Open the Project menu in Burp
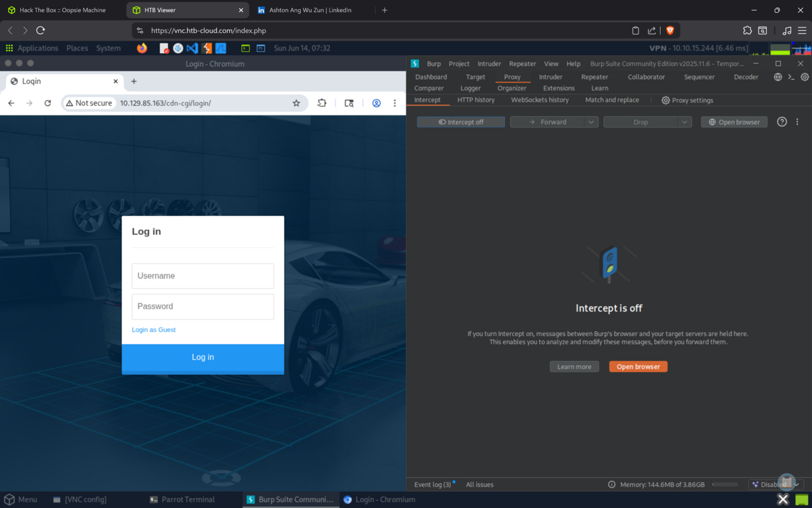Screen dimensions: 812x508 [x=459, y=64]
